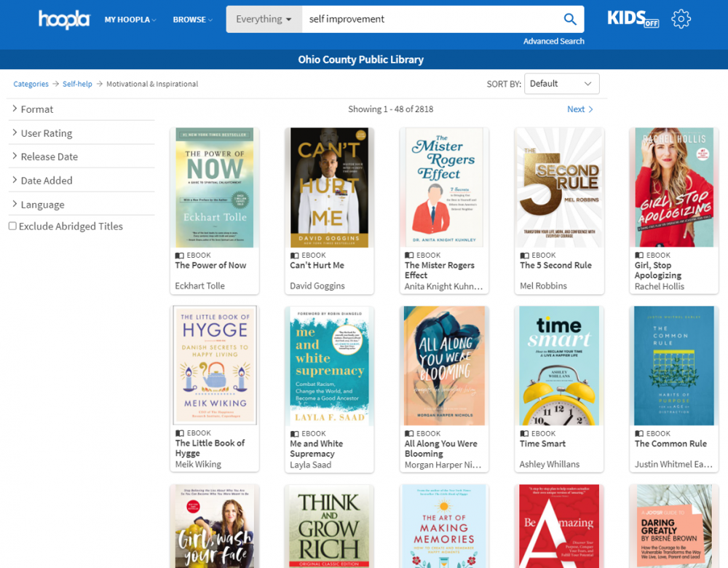Open The 5 Second Rule cover
The height and width of the screenshot is (568, 728).
click(559, 188)
